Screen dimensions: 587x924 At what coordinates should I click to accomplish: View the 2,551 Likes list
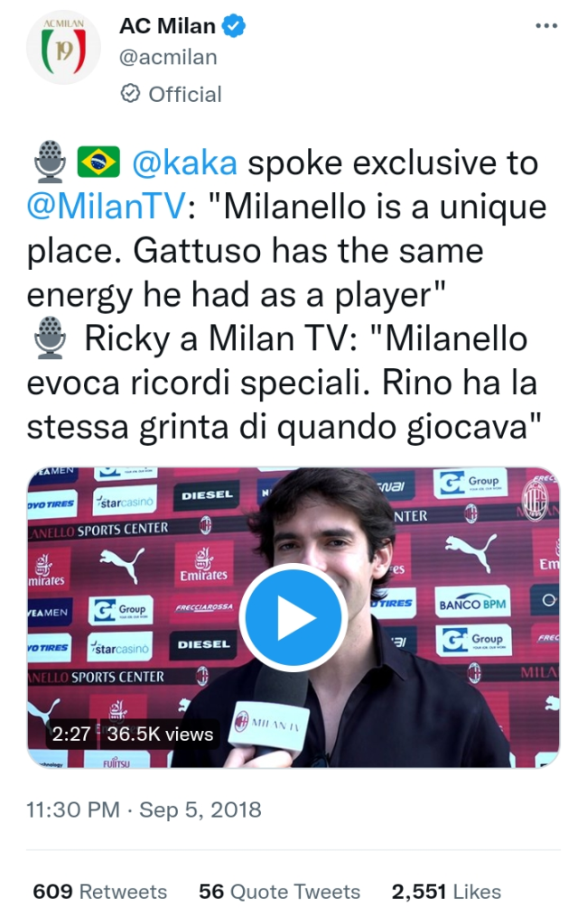point(446,892)
